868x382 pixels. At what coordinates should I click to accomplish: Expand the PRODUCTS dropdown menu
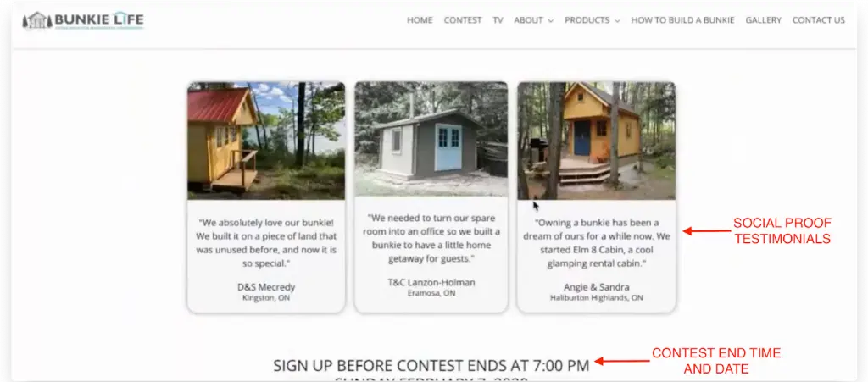click(593, 20)
